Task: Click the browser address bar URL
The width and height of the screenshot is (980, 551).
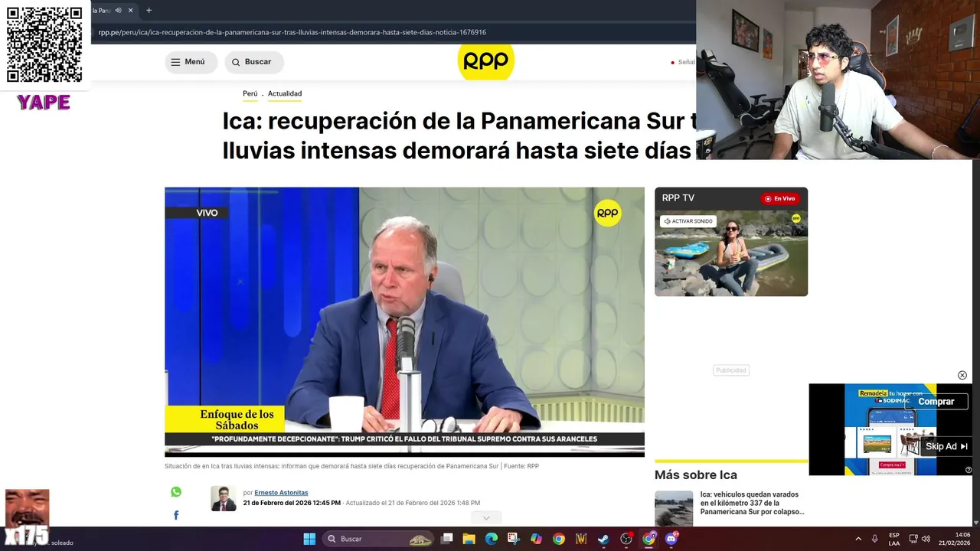Action: coord(292,33)
